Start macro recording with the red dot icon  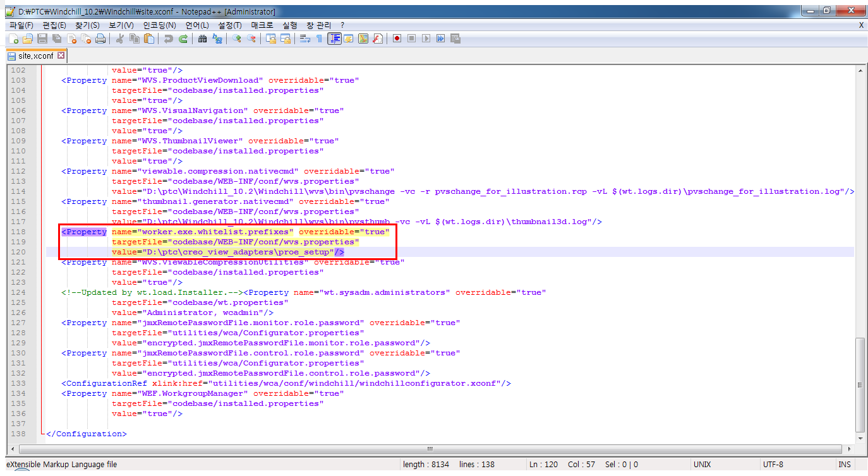pyautogui.click(x=397, y=39)
